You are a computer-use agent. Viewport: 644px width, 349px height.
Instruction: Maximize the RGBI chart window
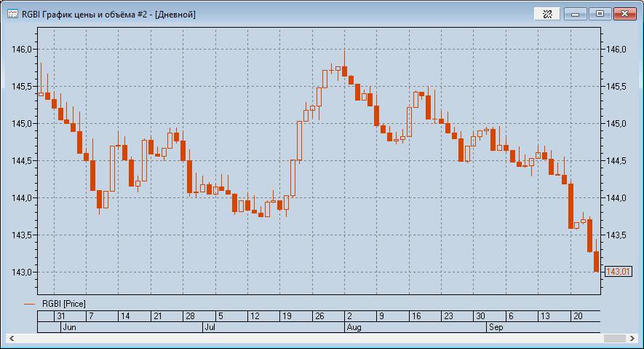coord(600,14)
